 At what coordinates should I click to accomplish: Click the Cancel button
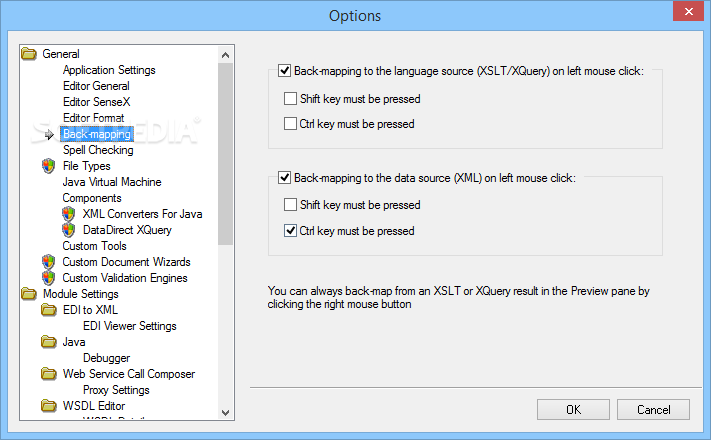click(653, 410)
